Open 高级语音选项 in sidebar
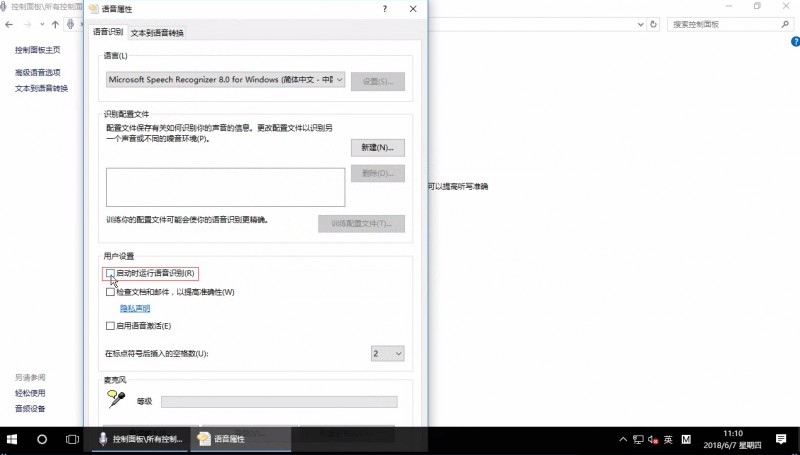 (38, 73)
